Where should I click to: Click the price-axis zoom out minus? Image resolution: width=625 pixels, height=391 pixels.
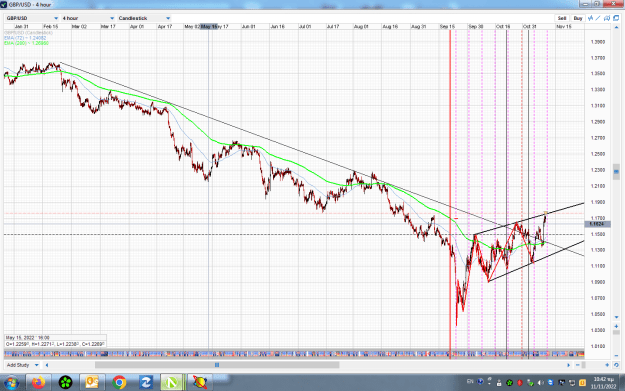616,355
